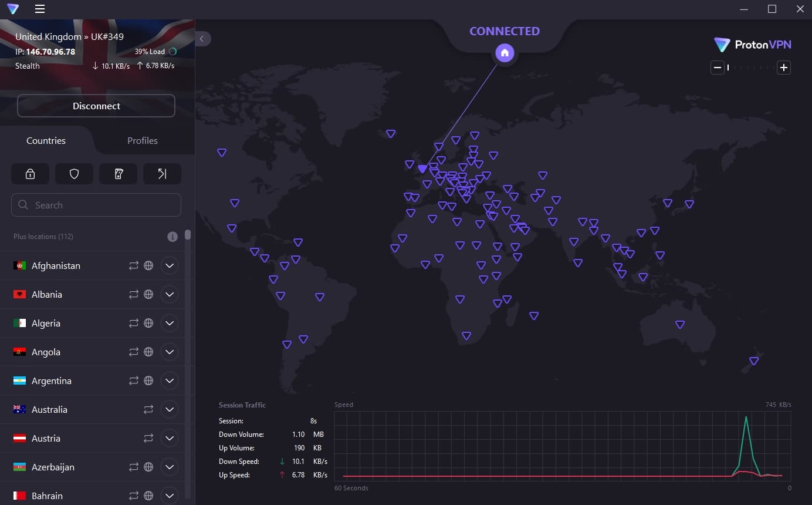Screen dimensions: 812x505
Task: Zoom in map with plus button
Action: click(784, 68)
